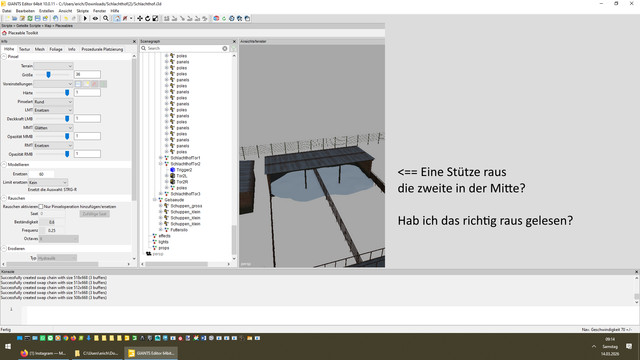Close the Scenegraph panel
The height and width of the screenshot is (360, 640).
[x=234, y=41]
